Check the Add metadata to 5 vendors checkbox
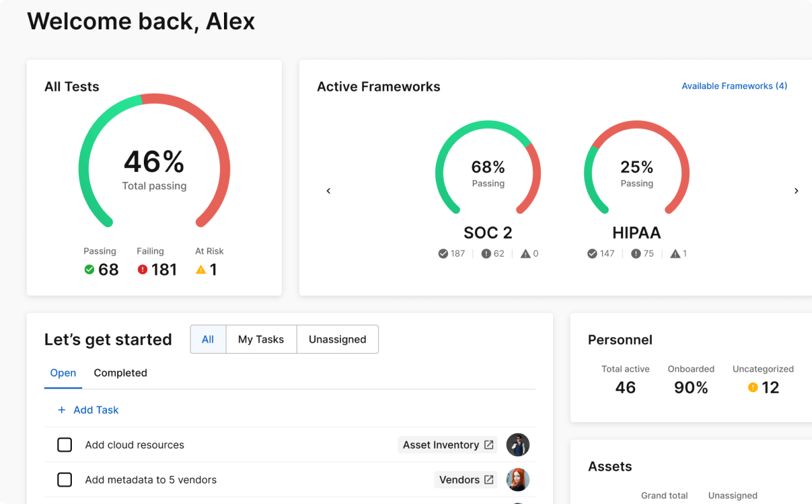The image size is (812, 504). pos(64,480)
